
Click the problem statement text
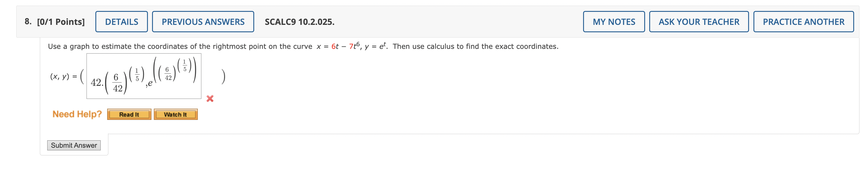click(x=303, y=47)
